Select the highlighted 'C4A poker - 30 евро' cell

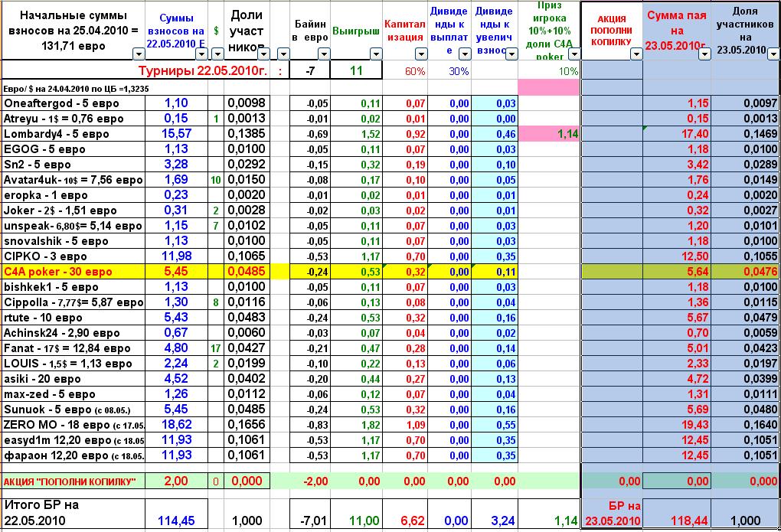[x=74, y=272]
